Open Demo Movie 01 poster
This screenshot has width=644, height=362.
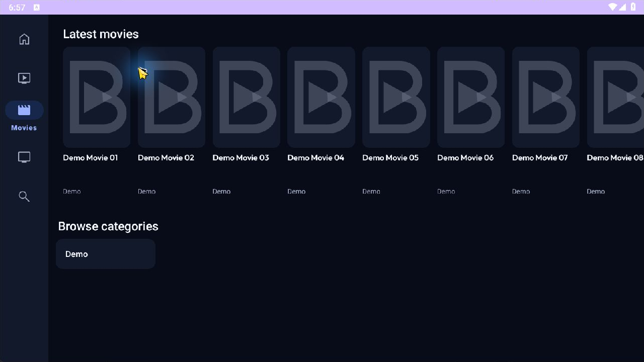(97, 97)
